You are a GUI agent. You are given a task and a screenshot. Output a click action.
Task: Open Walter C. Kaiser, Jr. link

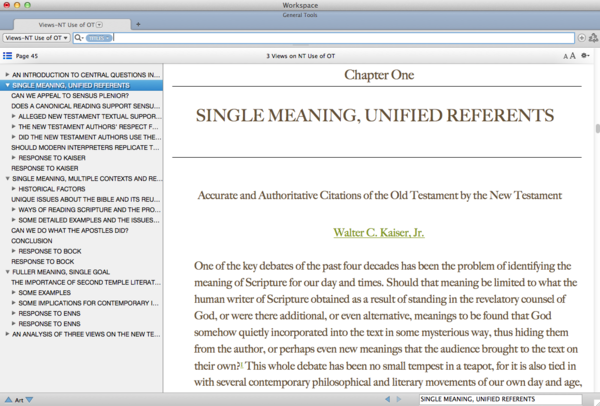point(379,233)
